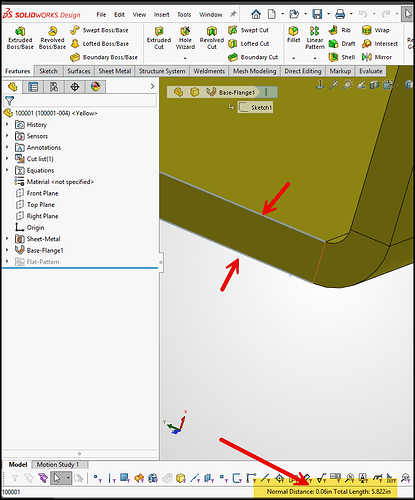
Task: Open the Hole Wizard tool
Action: (185, 38)
